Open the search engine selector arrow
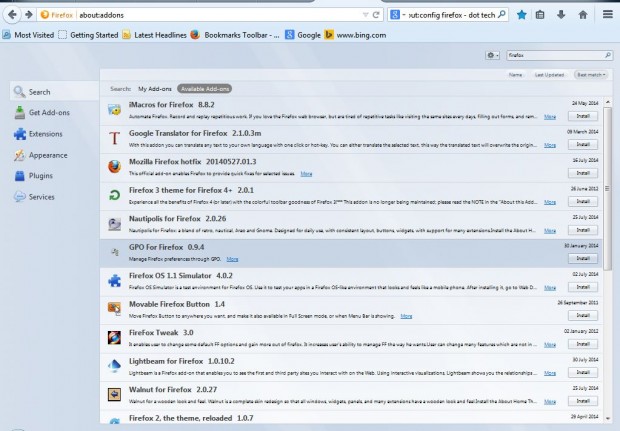This screenshot has height=431, width=620. tap(404, 15)
